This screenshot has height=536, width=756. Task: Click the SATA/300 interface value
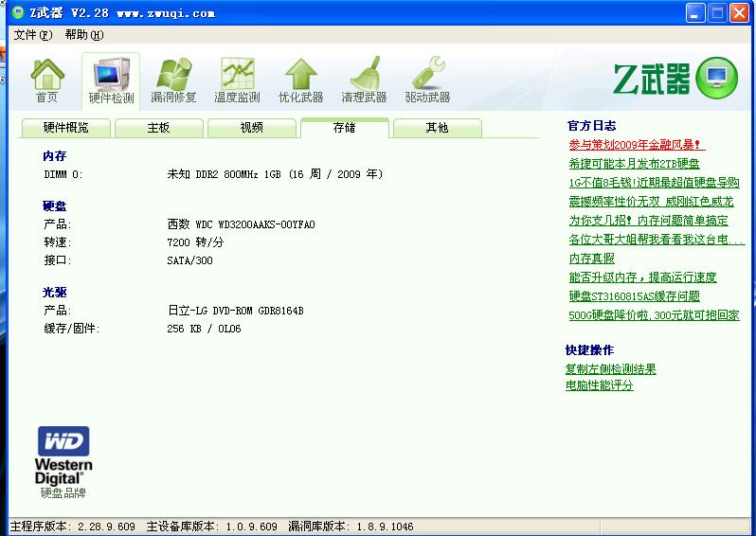(189, 260)
